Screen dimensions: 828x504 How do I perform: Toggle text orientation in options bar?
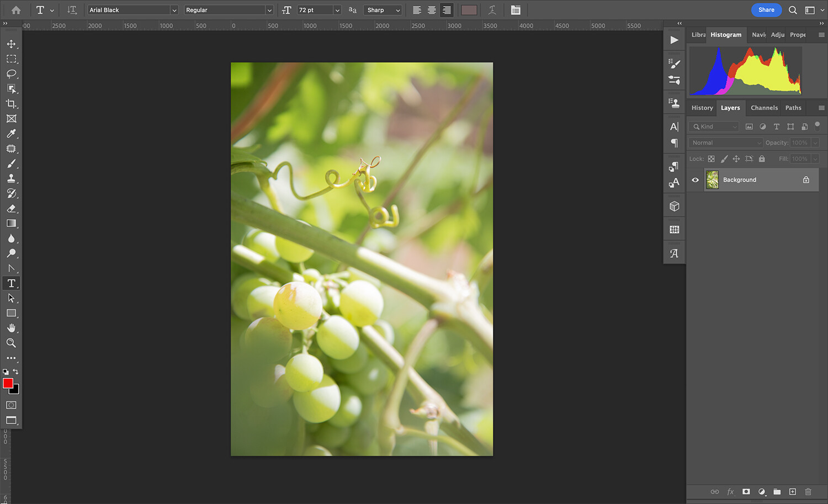pos(72,10)
